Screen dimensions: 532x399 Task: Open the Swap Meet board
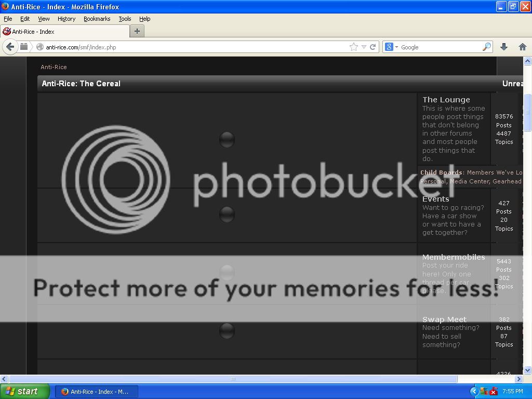[x=445, y=320]
